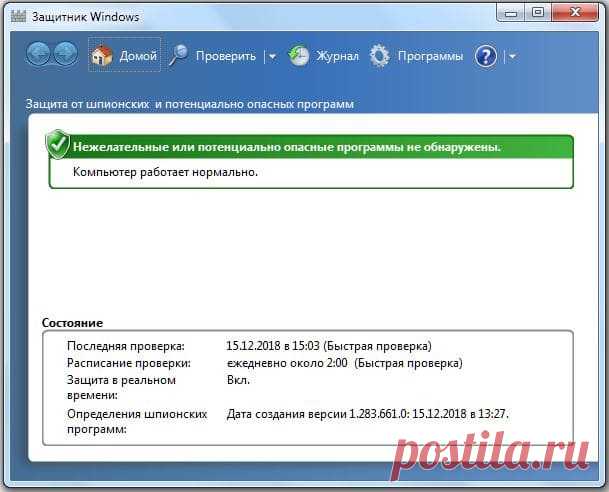Click the house icon for Home
The height and width of the screenshot is (492, 609).
coord(102,56)
